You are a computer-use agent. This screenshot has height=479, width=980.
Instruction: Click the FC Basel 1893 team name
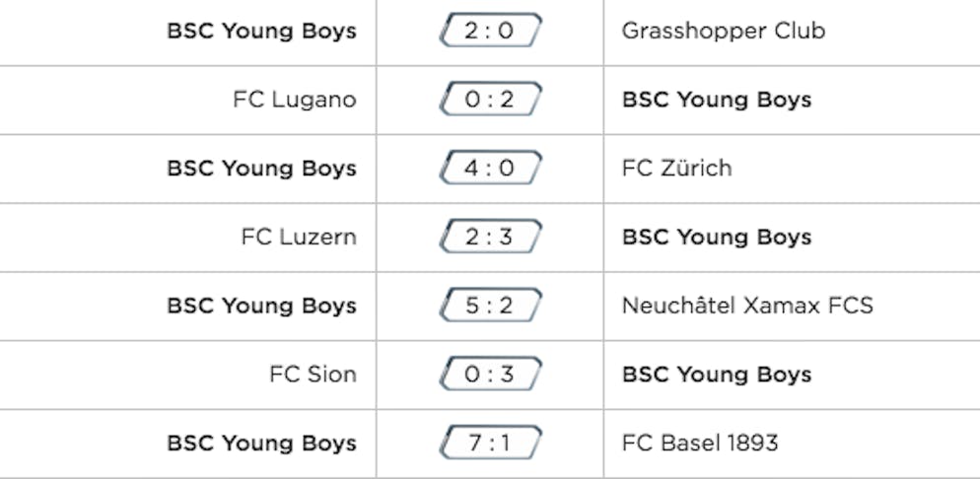click(700, 443)
